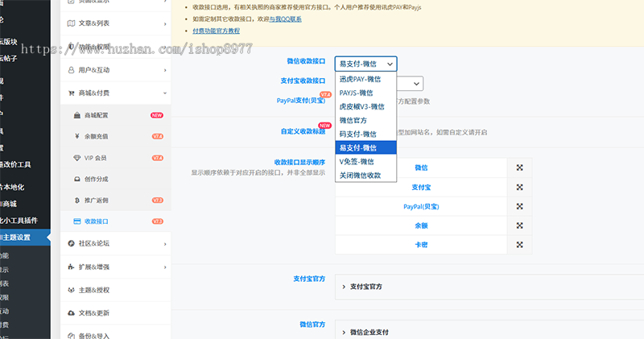
Task: Choose 微信官方 option in dropdown list
Action: coord(365,121)
